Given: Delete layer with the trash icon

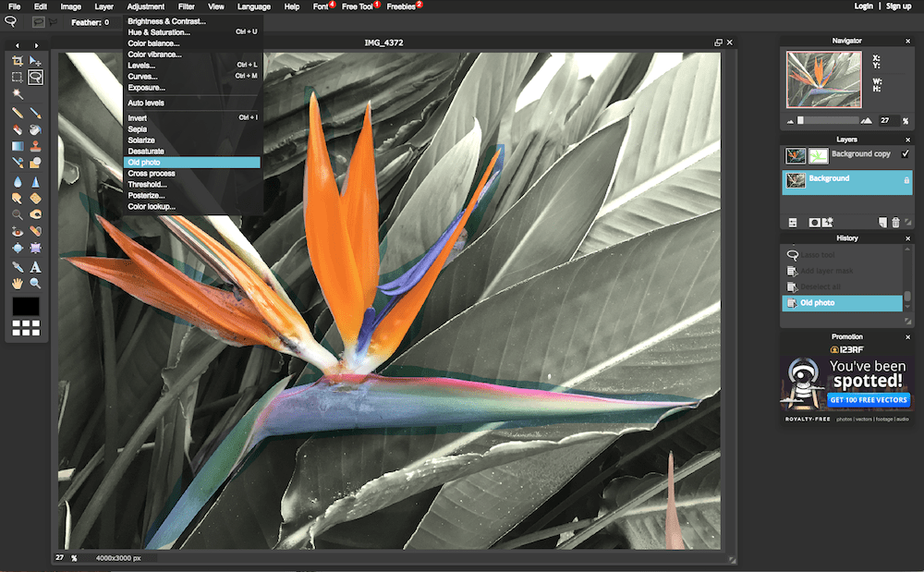Looking at the screenshot, I should click(x=895, y=223).
